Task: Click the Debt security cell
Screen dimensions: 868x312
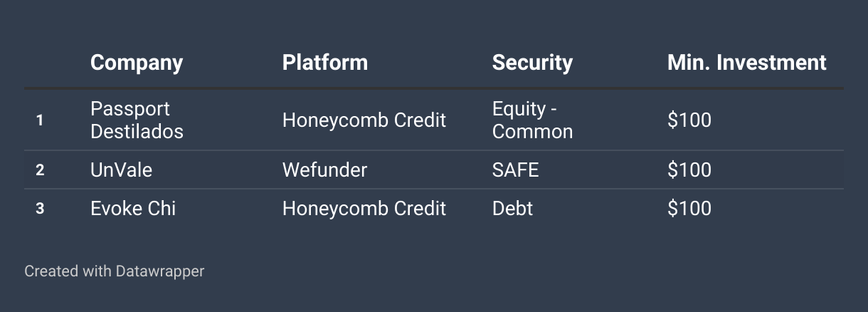Action: click(x=512, y=208)
